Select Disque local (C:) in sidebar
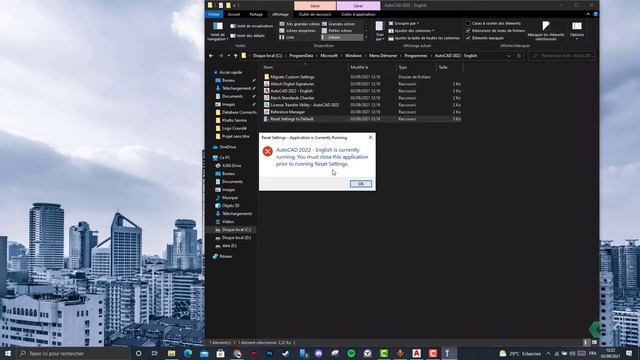Viewport: 640px width, 360px height. [x=236, y=230]
